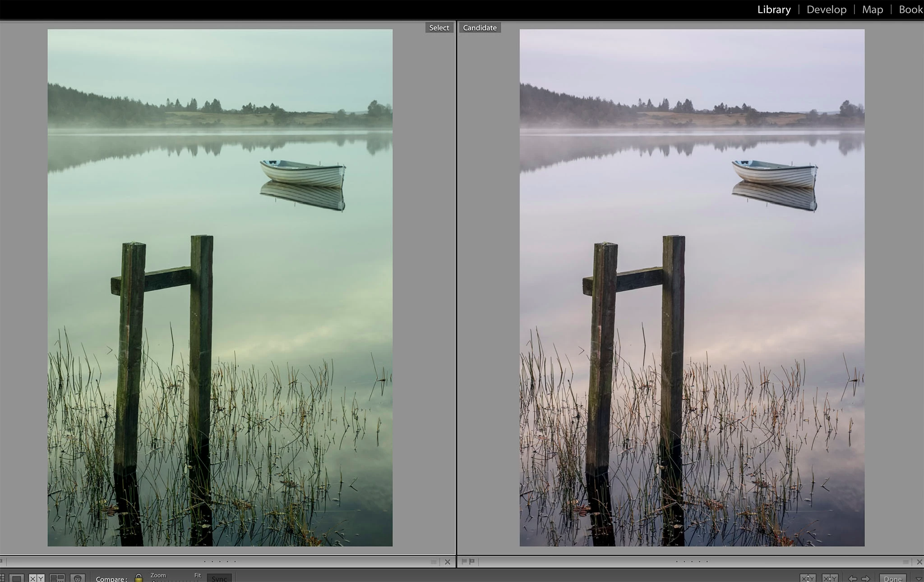Open the Develop module
Image resolution: width=924 pixels, height=582 pixels.
pyautogui.click(x=826, y=9)
